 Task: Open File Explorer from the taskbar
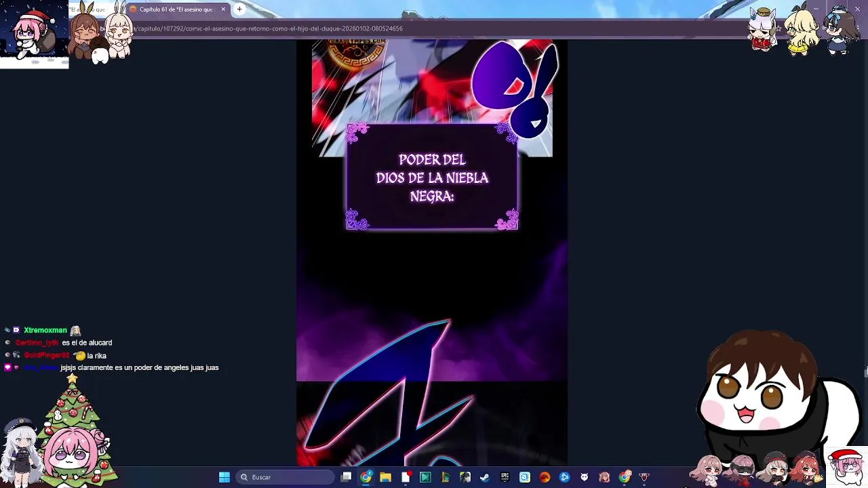(385, 477)
